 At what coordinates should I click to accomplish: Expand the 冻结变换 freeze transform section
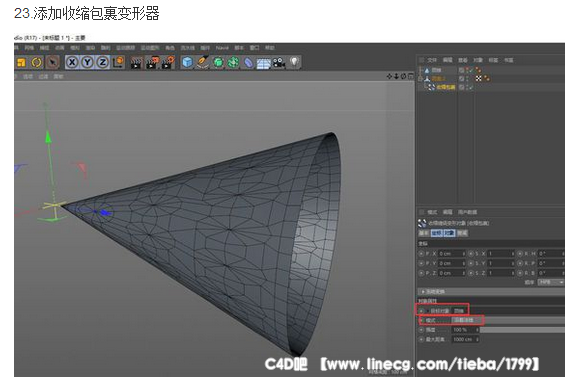pyautogui.click(x=435, y=292)
